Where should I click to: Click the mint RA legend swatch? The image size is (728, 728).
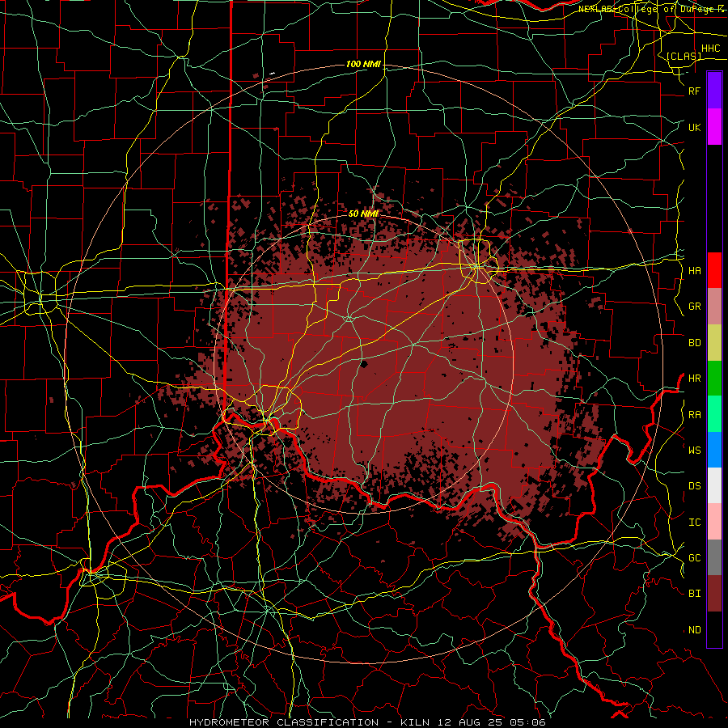click(x=714, y=414)
